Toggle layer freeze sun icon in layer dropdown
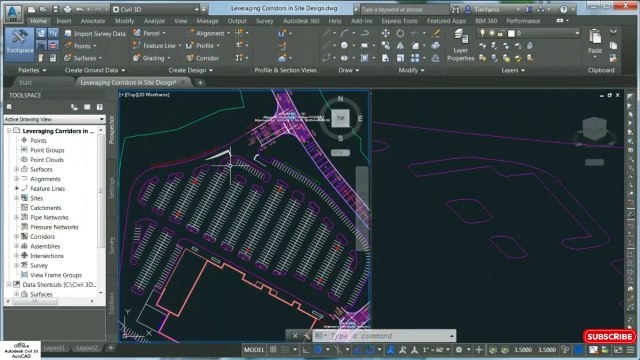Image resolution: width=640 pixels, height=360 pixels. 491,33
